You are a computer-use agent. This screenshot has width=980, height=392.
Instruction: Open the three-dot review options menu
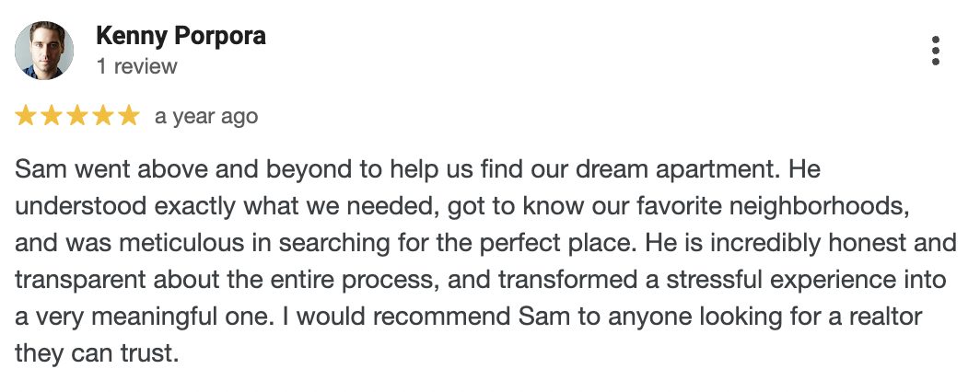[x=935, y=51]
